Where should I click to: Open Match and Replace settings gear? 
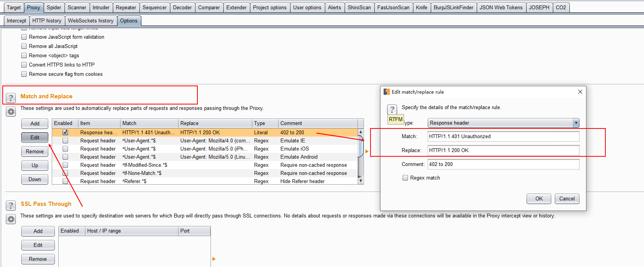pos(11,112)
